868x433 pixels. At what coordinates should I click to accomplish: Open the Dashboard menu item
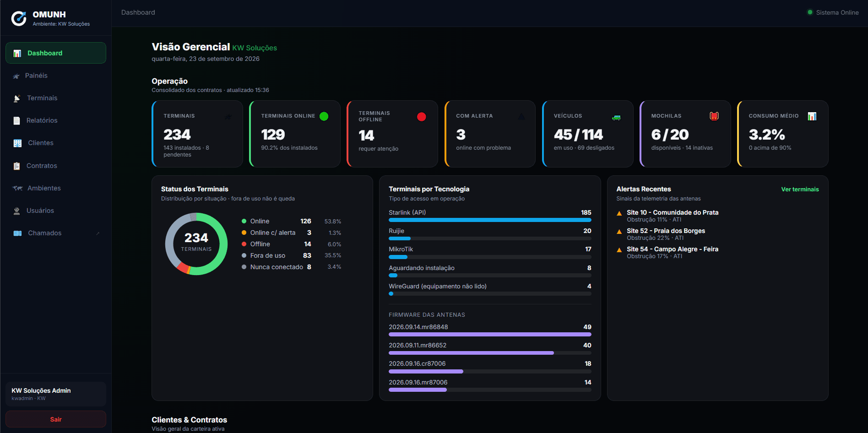[56, 53]
